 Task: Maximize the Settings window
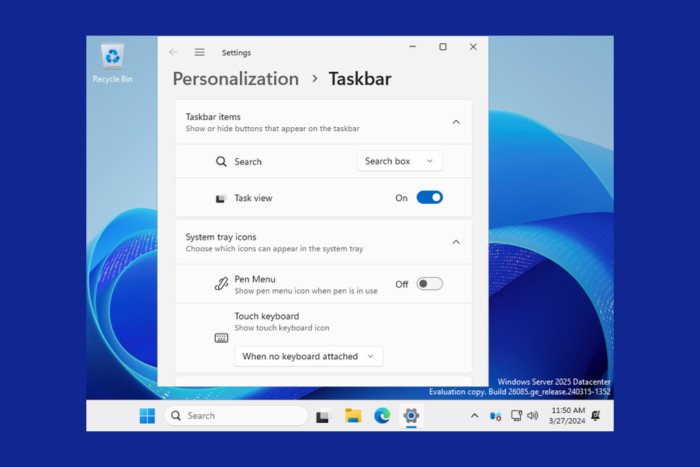pyautogui.click(x=443, y=46)
